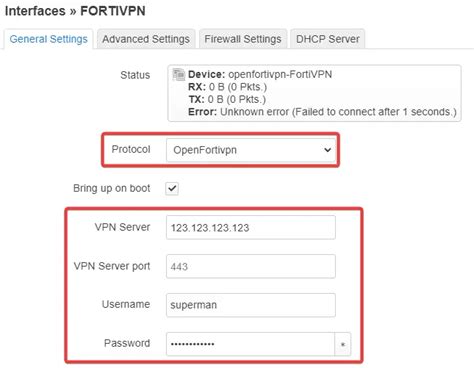Focus the VPN Server address field

tap(251, 227)
